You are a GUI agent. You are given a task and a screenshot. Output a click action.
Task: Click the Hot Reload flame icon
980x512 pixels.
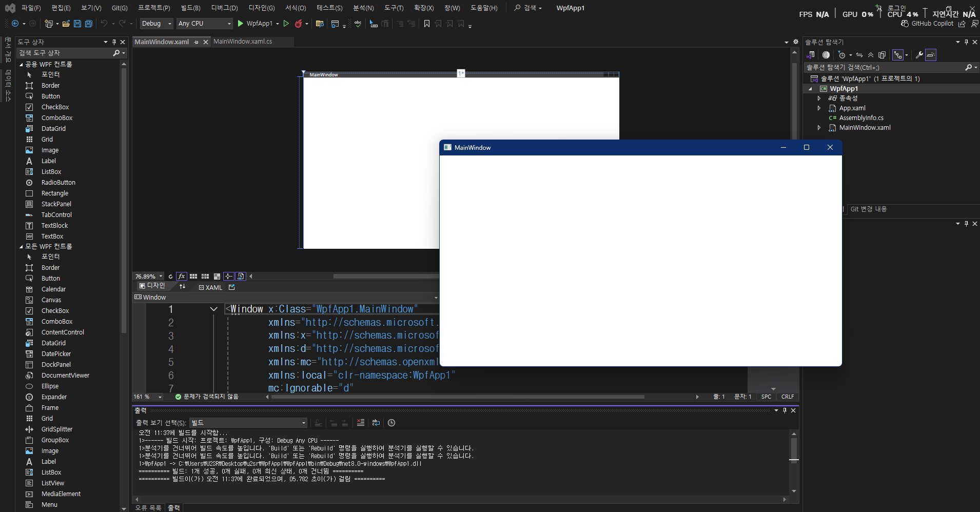[x=298, y=24]
